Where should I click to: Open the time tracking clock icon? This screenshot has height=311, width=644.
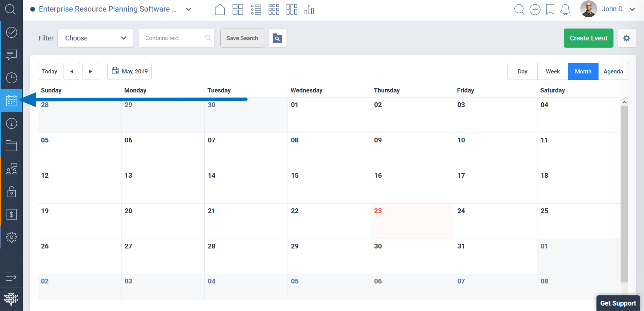pos(12,78)
